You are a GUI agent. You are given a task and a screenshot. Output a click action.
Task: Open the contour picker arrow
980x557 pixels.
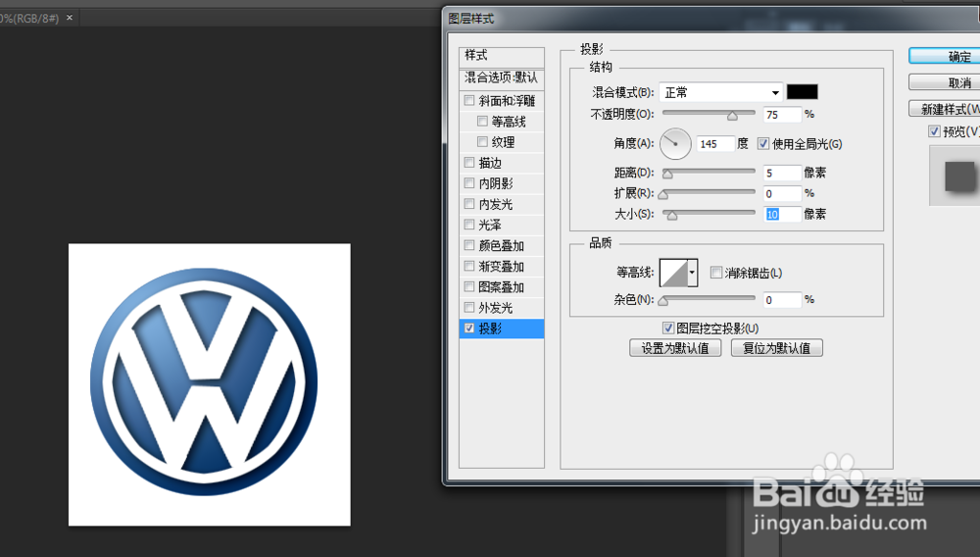[x=692, y=273]
